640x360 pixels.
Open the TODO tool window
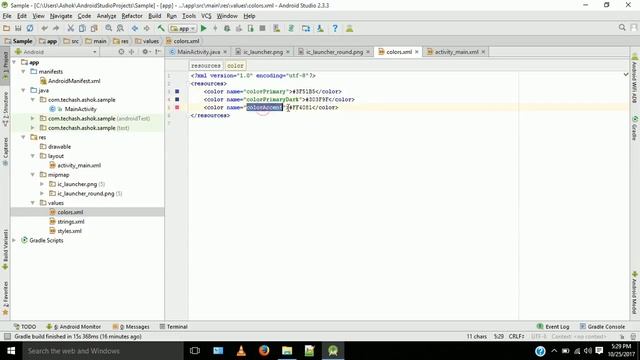point(25,327)
